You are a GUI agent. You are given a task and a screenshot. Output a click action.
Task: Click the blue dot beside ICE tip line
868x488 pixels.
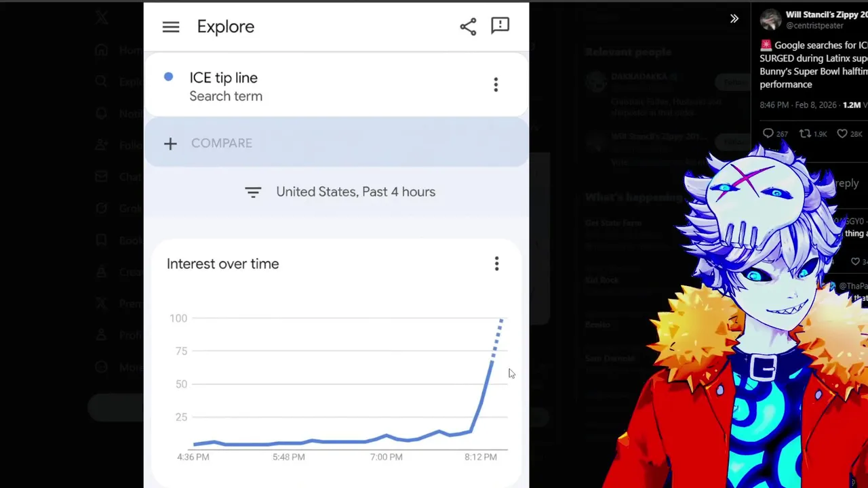168,77
